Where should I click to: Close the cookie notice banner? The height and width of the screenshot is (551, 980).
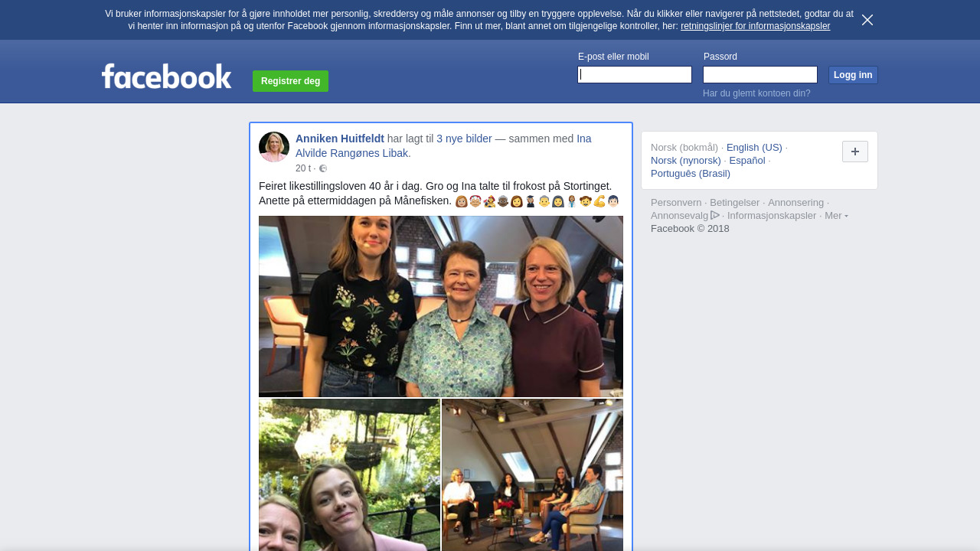pyautogui.click(x=867, y=20)
